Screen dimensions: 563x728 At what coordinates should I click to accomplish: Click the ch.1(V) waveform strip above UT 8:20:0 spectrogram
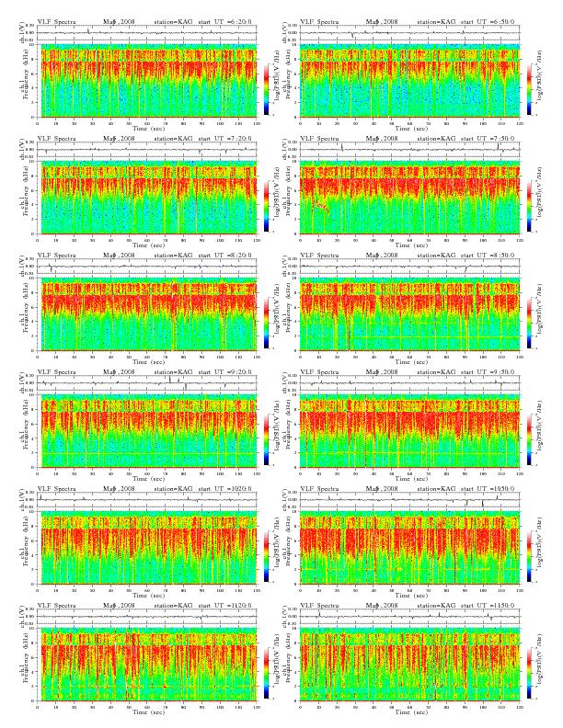147,267
